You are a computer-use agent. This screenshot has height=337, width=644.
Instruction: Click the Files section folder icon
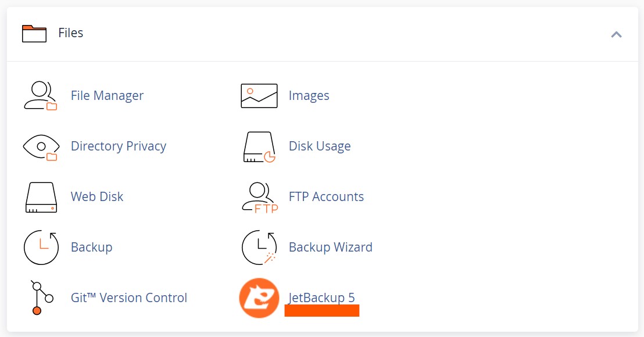(34, 33)
